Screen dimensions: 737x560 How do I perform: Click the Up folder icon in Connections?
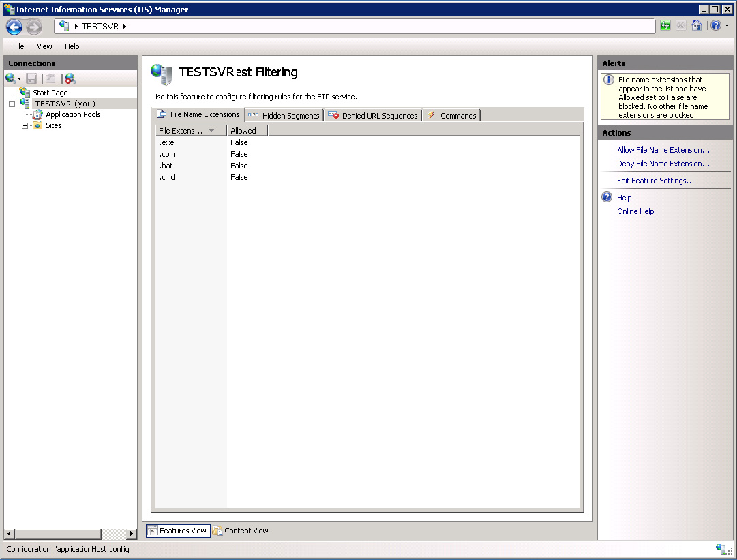coord(50,78)
